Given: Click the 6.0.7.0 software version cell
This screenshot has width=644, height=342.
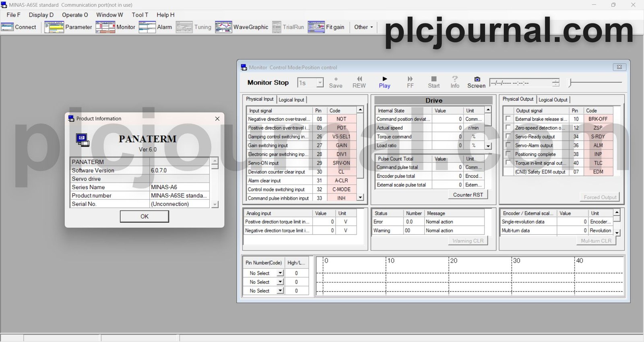Looking at the screenshot, I should pos(180,170).
